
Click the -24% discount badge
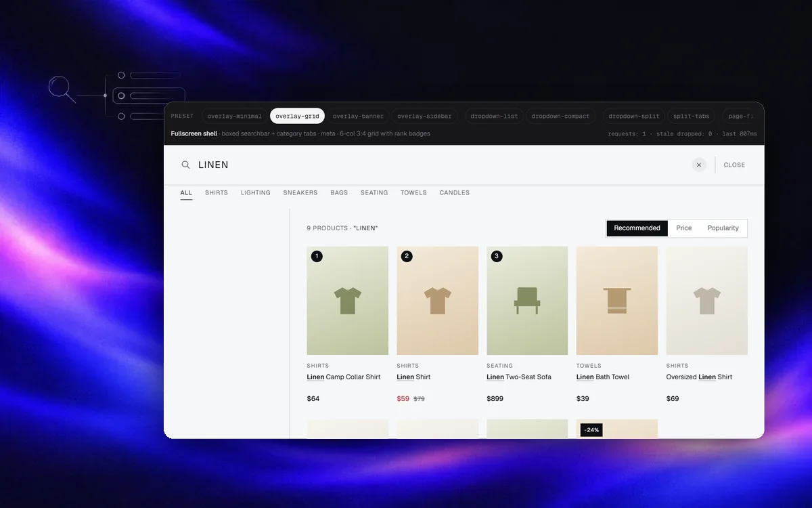pos(591,430)
